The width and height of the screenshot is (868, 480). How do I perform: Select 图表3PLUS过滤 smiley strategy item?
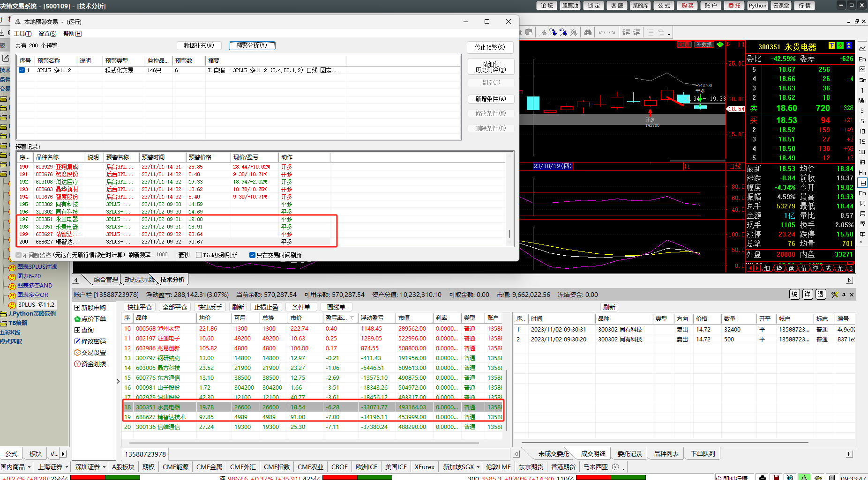(33, 267)
